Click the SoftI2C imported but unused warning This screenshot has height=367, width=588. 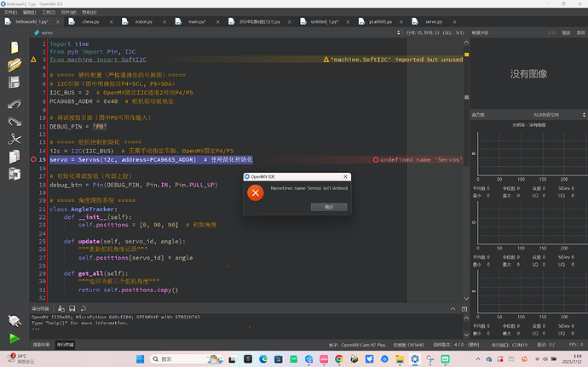[393, 60]
